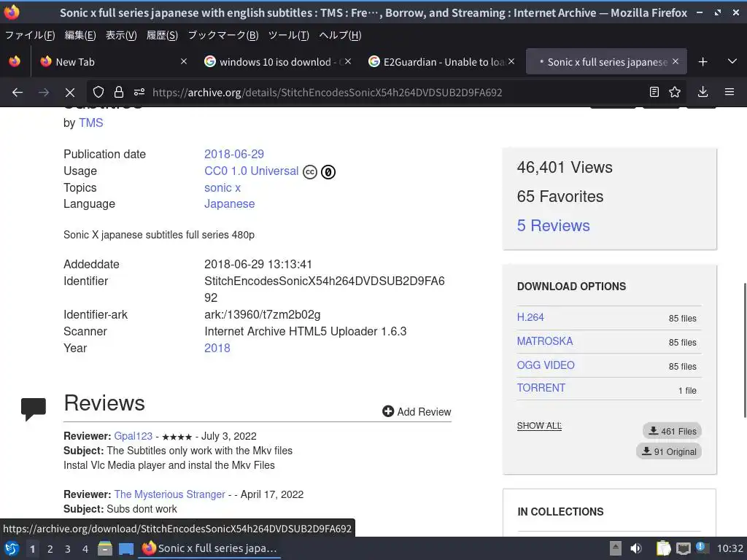The width and height of the screenshot is (747, 560).
Task: Open reviewer Gpal123 profile
Action: 133,436
